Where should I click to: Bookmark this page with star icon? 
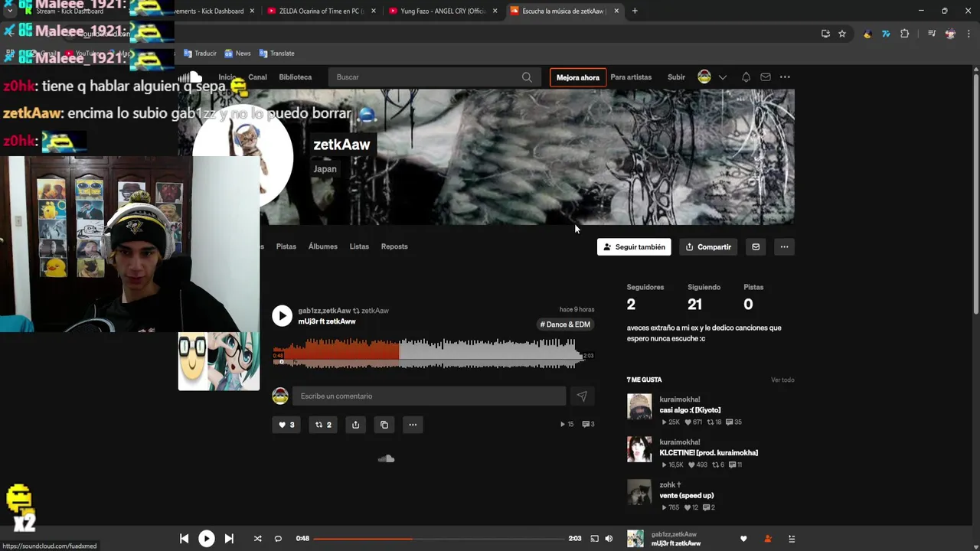[842, 34]
